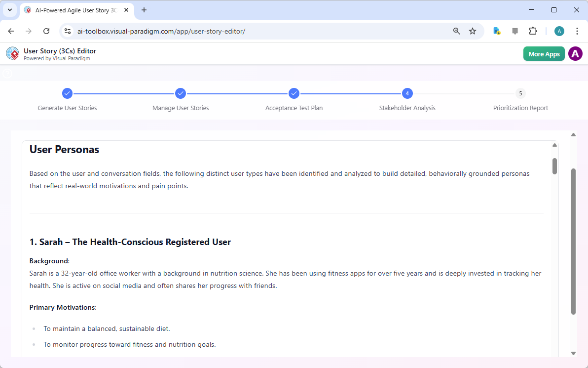Viewport: 588px width, 368px height.
Task: Expand the site info icon in address bar
Action: tap(67, 31)
